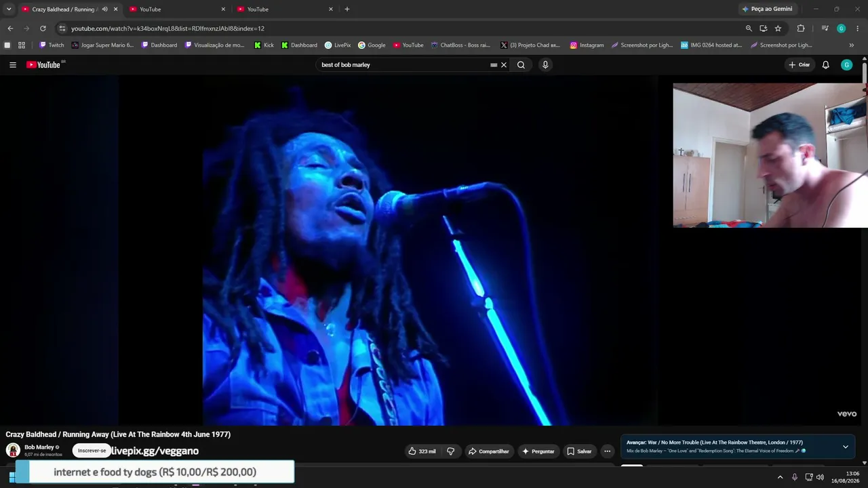Open the Chrome three-dot menu
This screenshot has height=488, width=868.
(x=858, y=28)
